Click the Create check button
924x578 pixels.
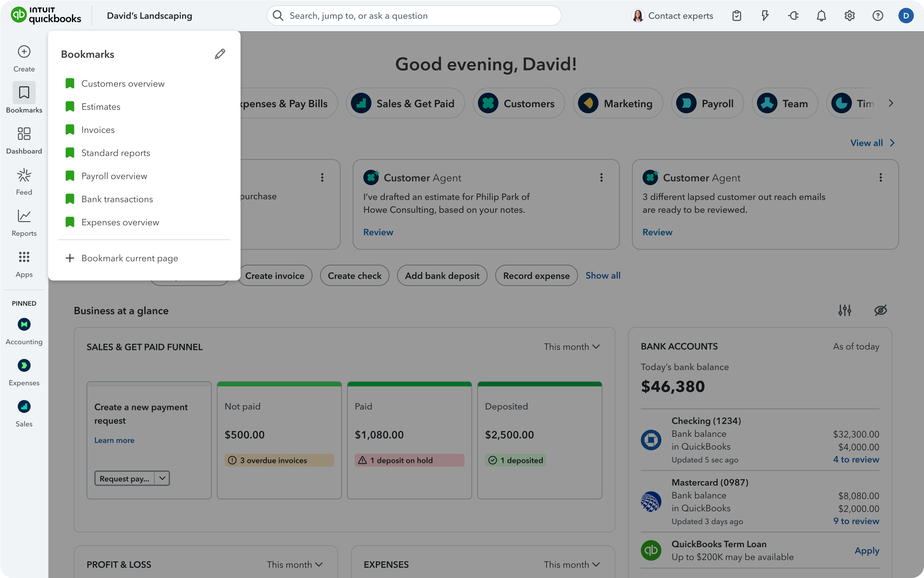(354, 276)
